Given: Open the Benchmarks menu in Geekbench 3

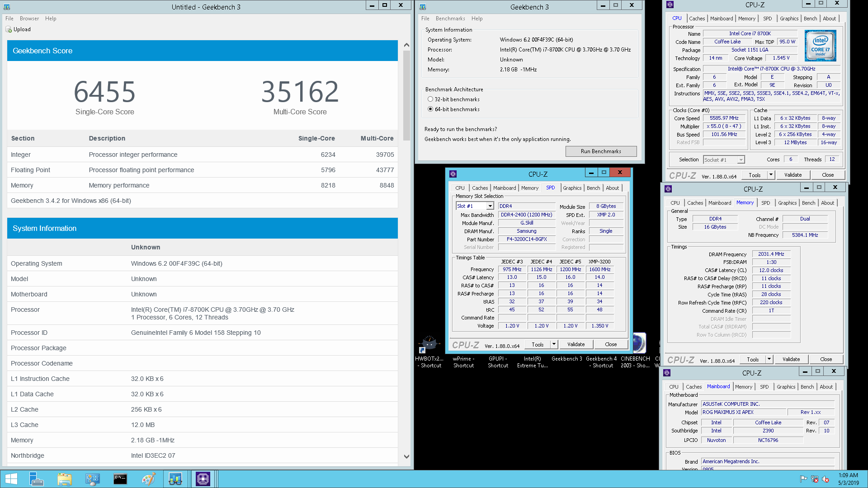Looking at the screenshot, I should (450, 19).
